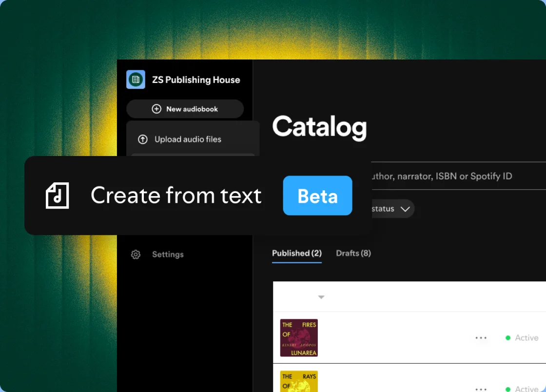
Task: Open more options for The Rays Of row
Action: (x=481, y=389)
